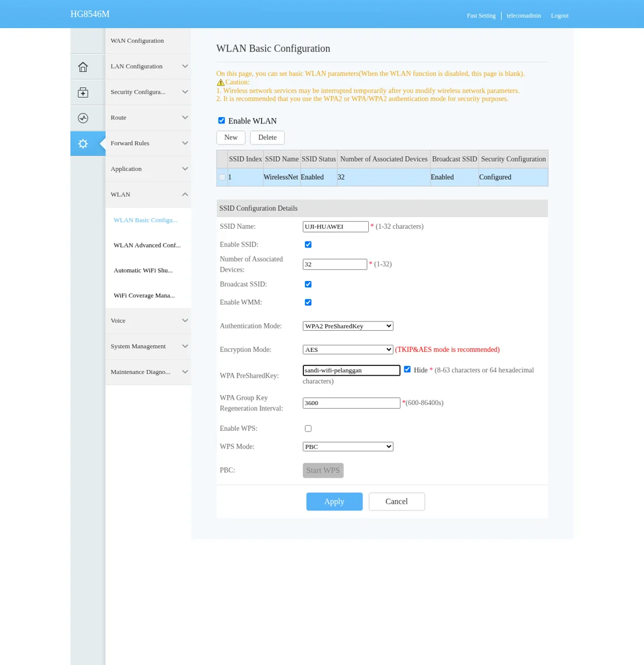The height and width of the screenshot is (665, 644).
Task: Expand the Application menu chevron
Action: 185,169
